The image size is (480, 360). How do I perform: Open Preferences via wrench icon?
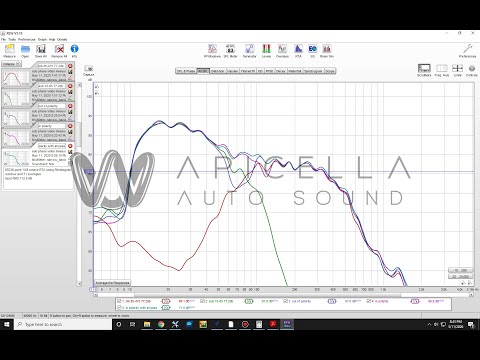(467, 51)
